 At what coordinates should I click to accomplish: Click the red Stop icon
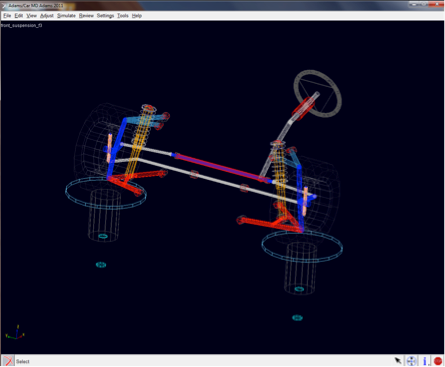(x=438, y=361)
